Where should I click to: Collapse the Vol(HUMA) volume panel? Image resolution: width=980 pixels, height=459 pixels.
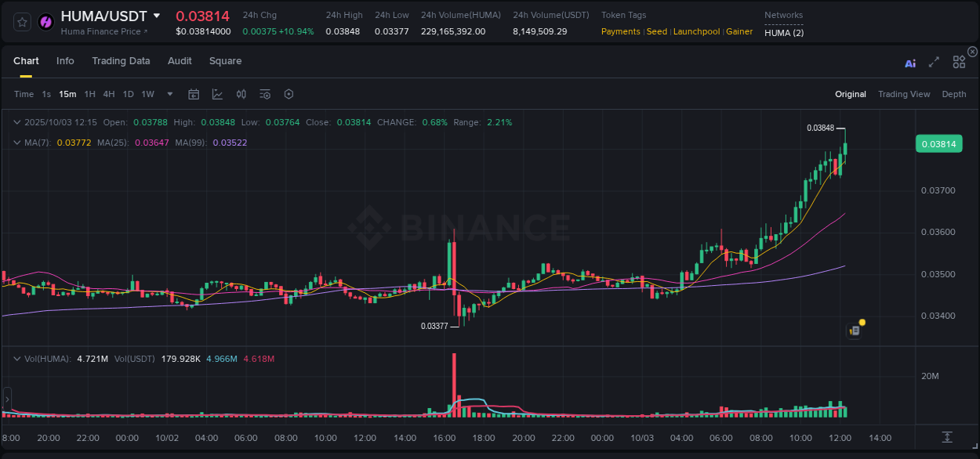click(x=17, y=358)
